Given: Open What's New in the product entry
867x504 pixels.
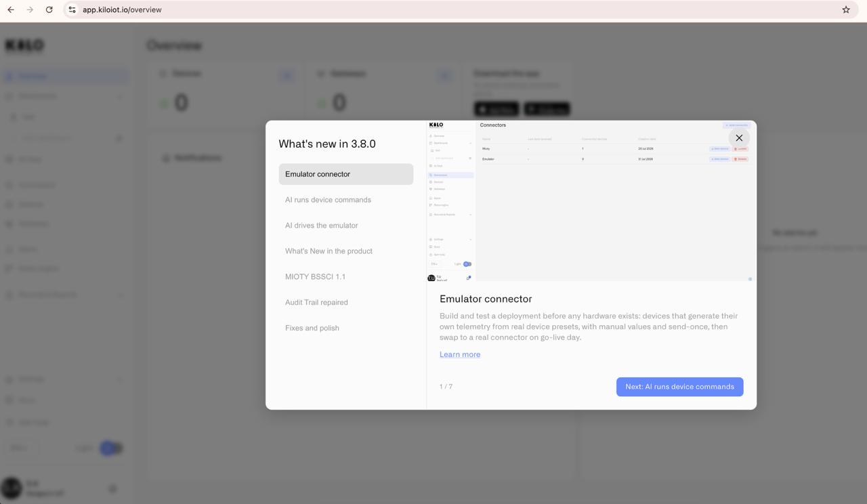Looking at the screenshot, I should click(x=345, y=251).
